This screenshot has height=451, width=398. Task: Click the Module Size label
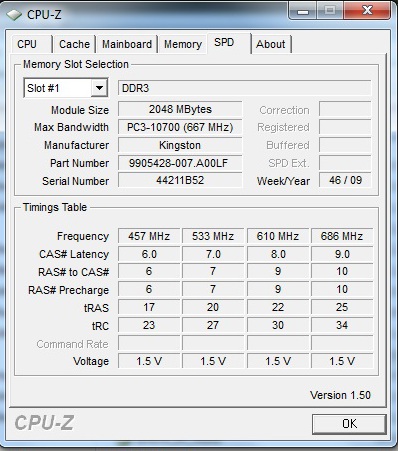[x=80, y=110]
